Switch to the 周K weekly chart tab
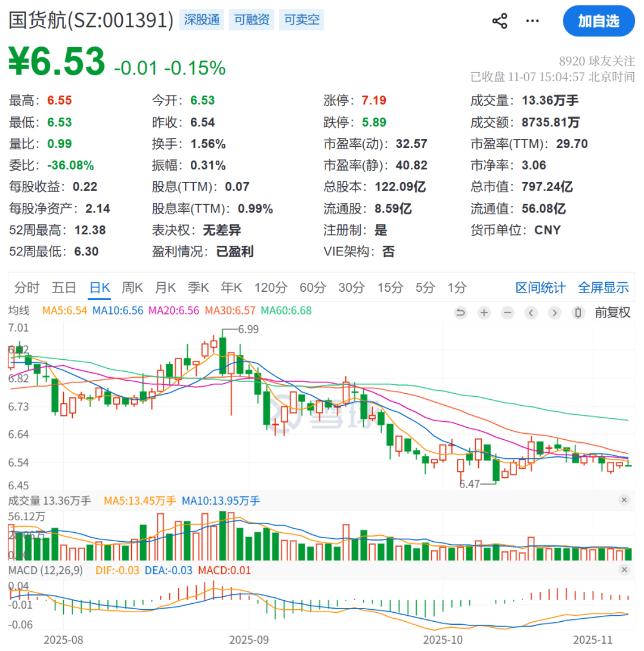 click(x=132, y=287)
